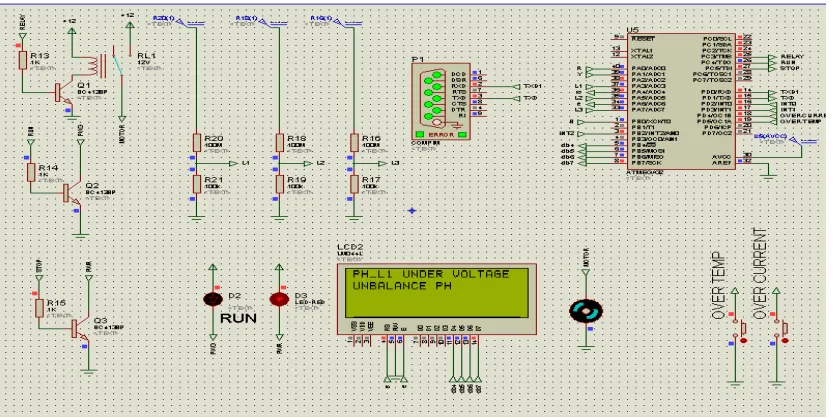Select resistor R20 in the L1 divider
Viewport: 834px width, 418px height.
[x=196, y=143]
